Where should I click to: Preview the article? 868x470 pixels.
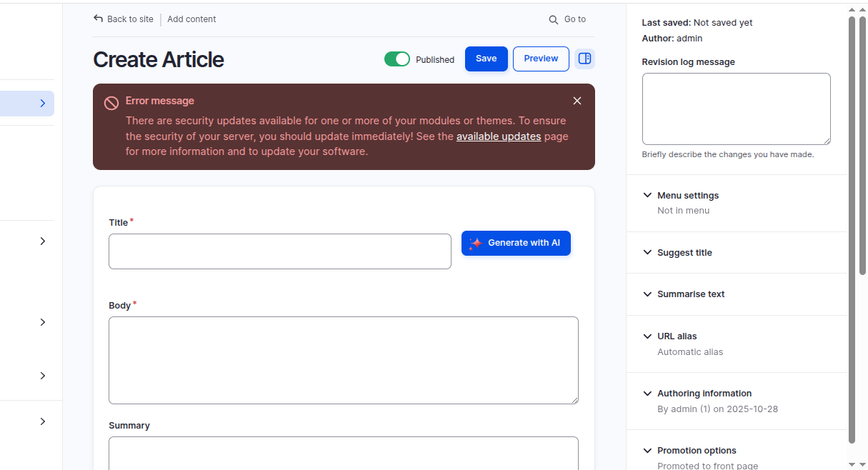[540, 59]
